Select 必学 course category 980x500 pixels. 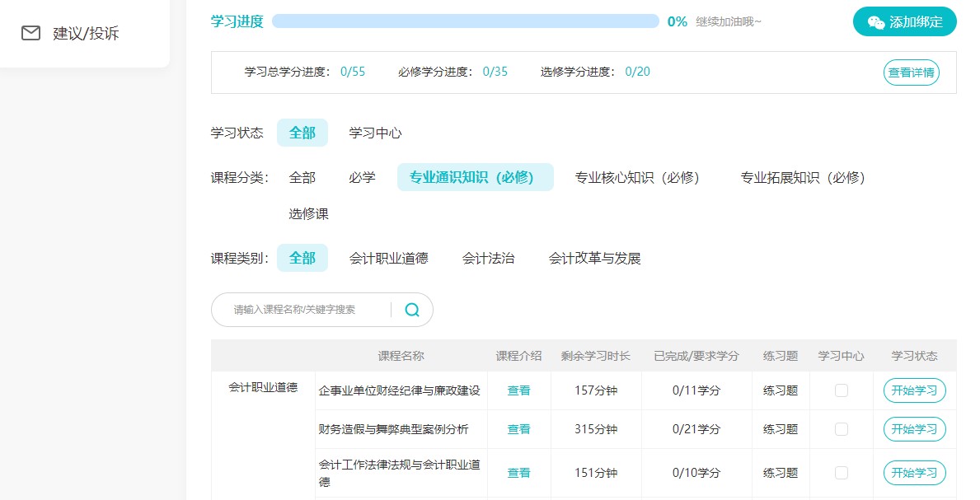[362, 177]
